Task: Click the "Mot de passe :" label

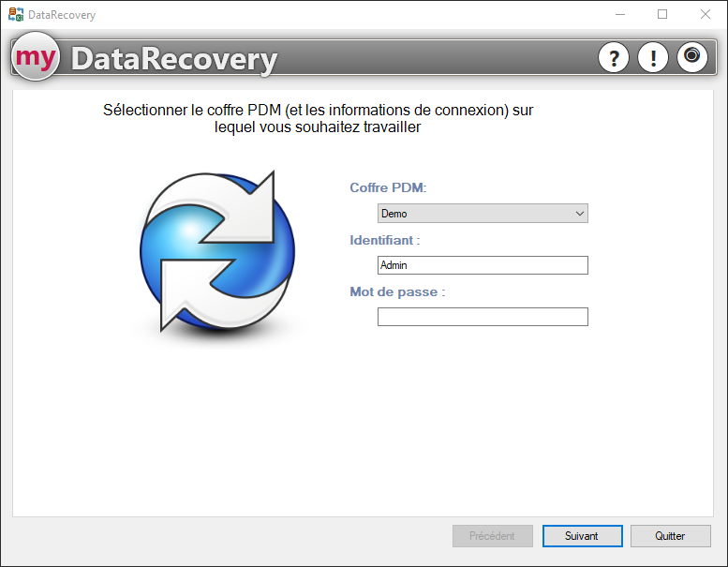Action: coord(397,292)
